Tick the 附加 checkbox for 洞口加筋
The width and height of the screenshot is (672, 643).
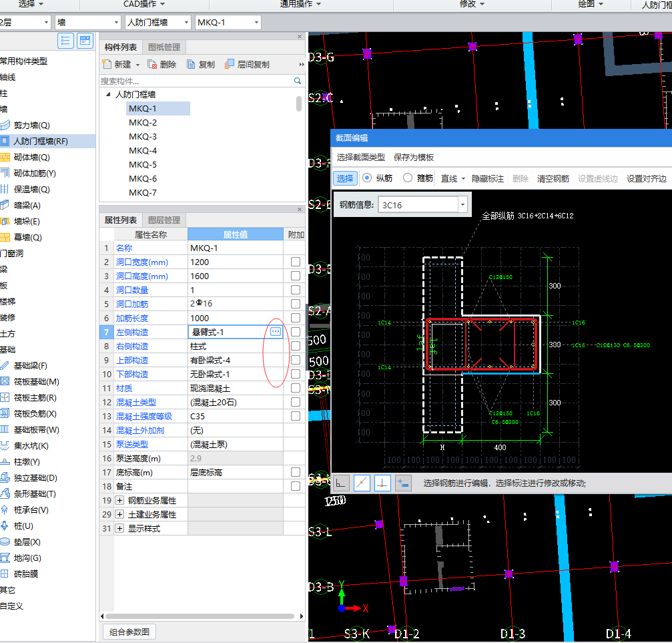pyautogui.click(x=295, y=304)
